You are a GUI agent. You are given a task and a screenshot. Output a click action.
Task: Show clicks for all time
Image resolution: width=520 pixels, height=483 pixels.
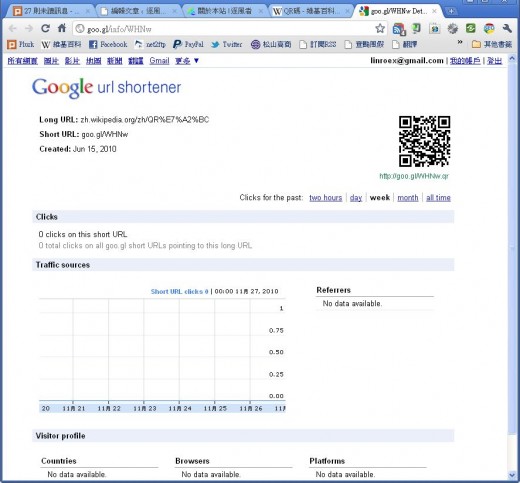pyautogui.click(x=438, y=198)
